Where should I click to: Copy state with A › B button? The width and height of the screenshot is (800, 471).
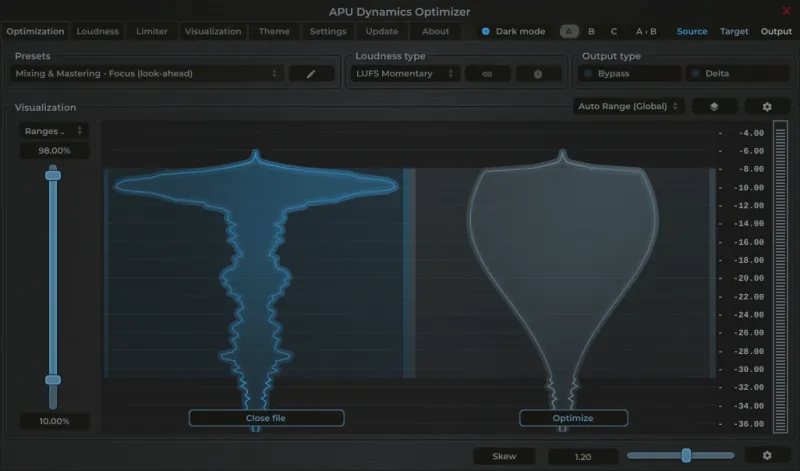click(646, 31)
